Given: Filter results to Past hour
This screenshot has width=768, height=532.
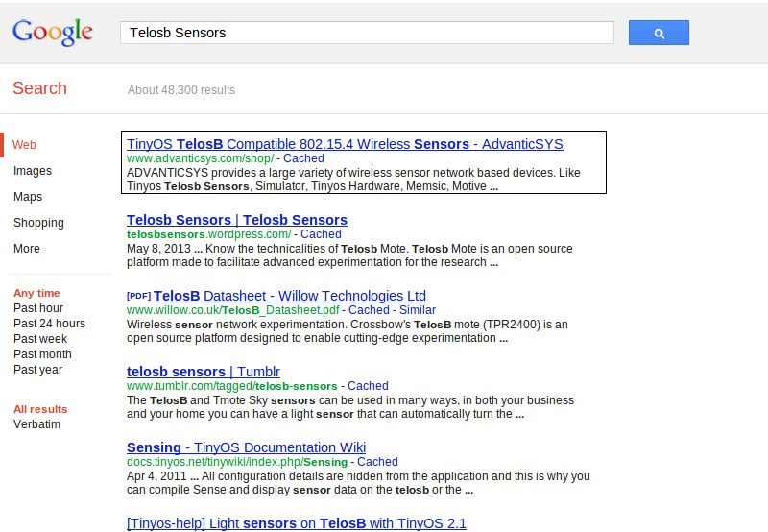Looking at the screenshot, I should tap(38, 308).
